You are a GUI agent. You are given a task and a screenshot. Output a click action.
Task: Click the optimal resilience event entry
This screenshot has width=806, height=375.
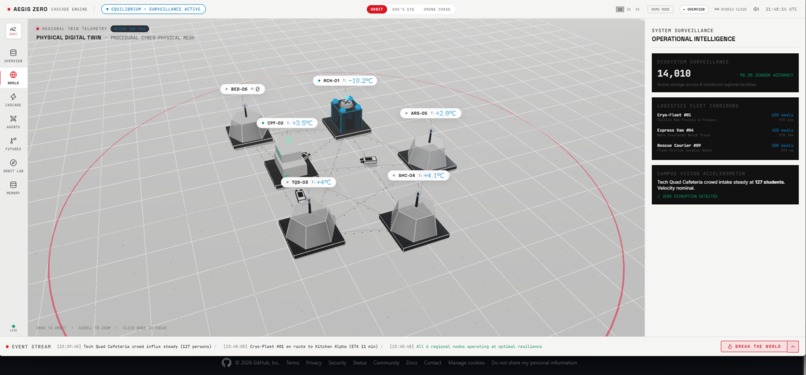coord(466,346)
